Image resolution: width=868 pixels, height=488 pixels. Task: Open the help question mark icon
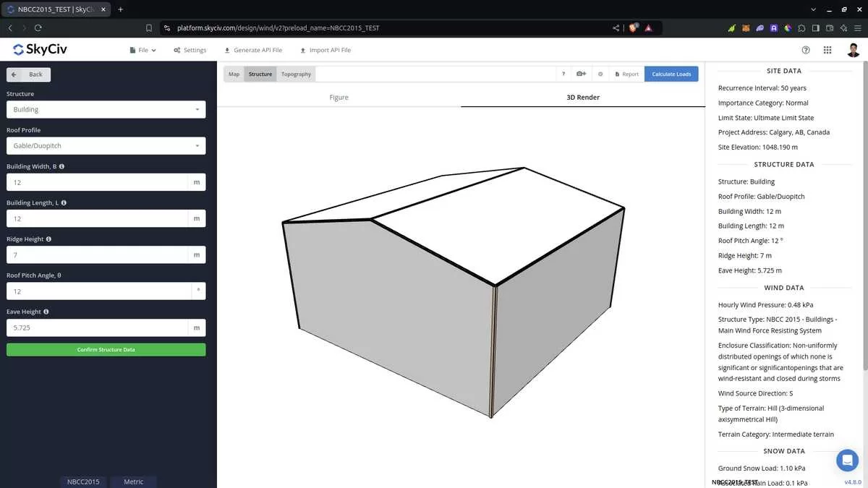tap(806, 50)
